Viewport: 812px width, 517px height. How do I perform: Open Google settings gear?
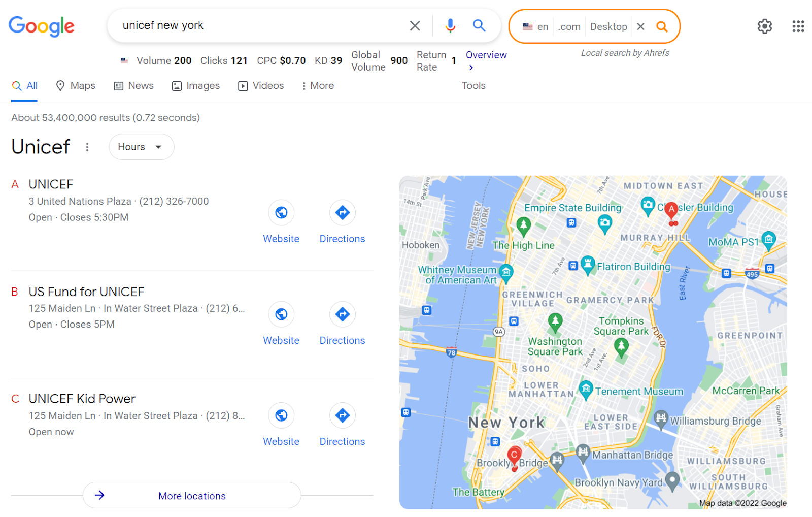[x=765, y=26]
